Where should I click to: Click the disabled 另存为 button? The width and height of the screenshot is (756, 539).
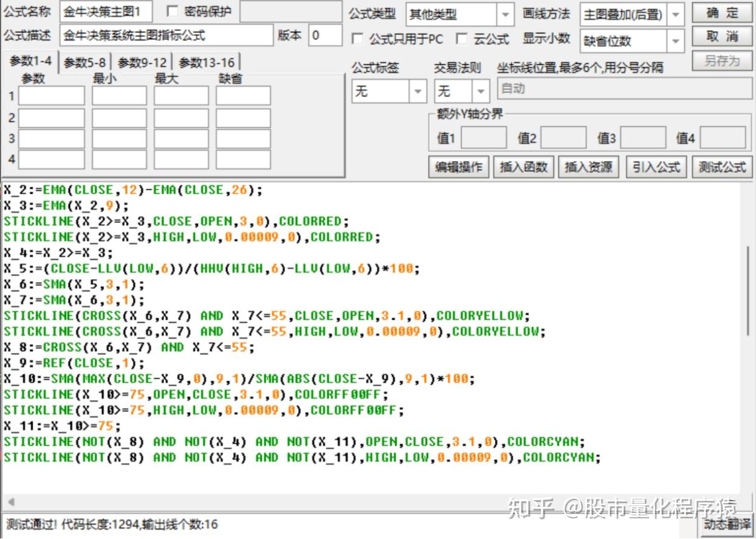pyautogui.click(x=722, y=61)
